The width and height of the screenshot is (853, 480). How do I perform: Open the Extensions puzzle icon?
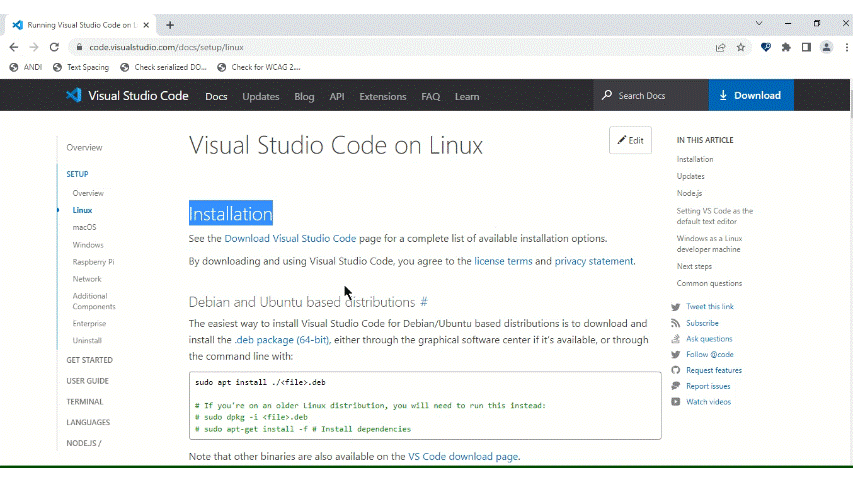tap(786, 47)
